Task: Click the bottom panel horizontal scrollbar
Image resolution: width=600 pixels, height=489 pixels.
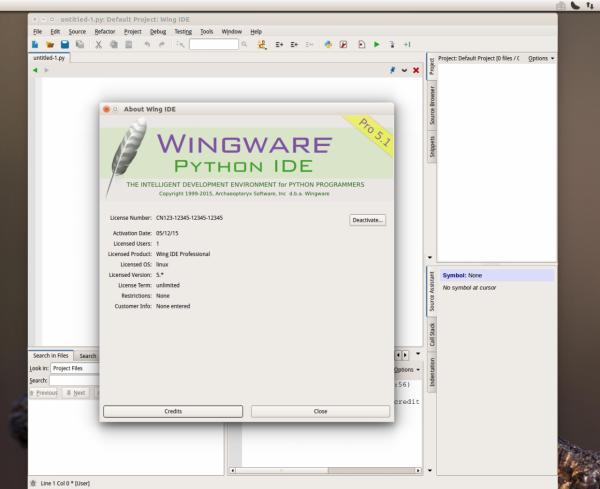Action: [325, 471]
